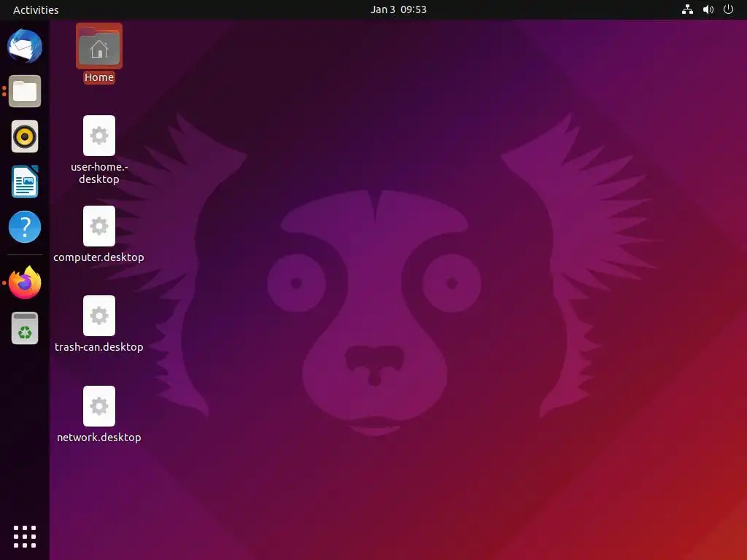Show Applications grid button
747x560 pixels.
[25, 537]
